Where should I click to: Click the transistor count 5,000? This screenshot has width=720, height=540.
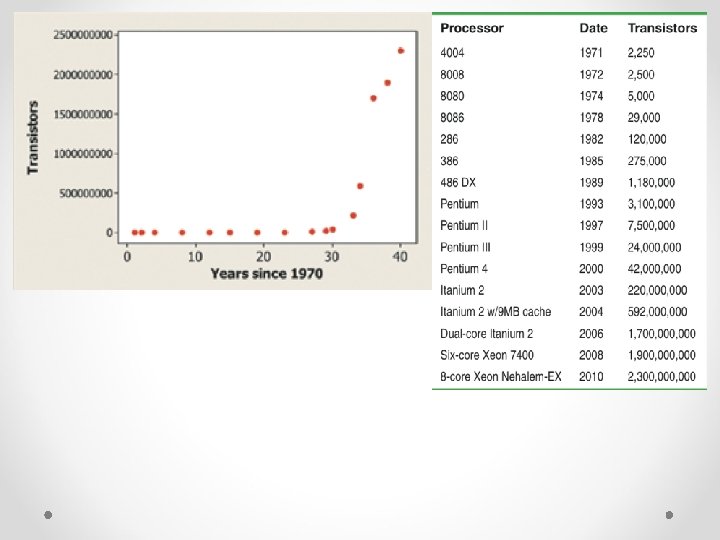(x=641, y=96)
